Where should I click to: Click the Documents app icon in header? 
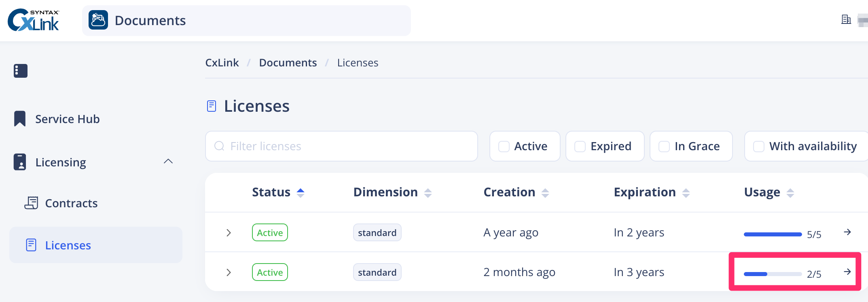[98, 20]
